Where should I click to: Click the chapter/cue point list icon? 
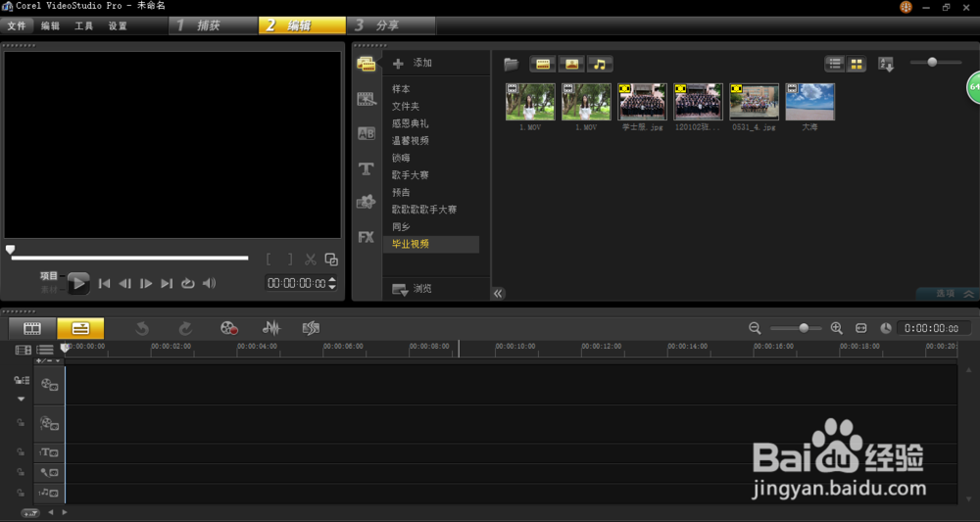pyautogui.click(x=45, y=351)
